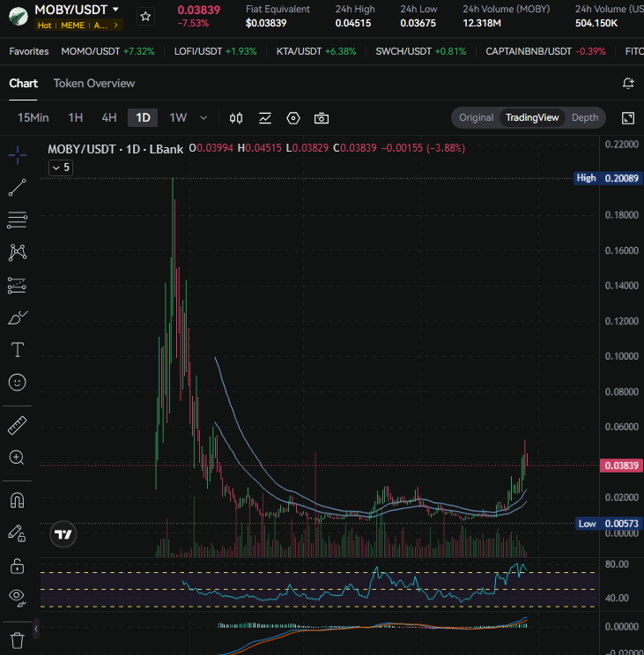Viewport: 644px width, 655px height.
Task: Open chart settings hexagon icon
Action: tap(293, 118)
